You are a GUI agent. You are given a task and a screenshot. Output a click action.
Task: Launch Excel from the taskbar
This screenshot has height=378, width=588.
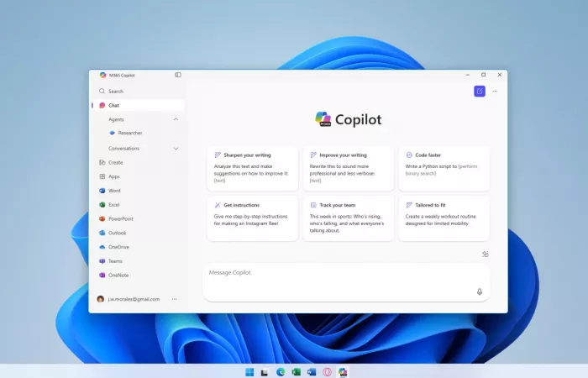coord(297,371)
